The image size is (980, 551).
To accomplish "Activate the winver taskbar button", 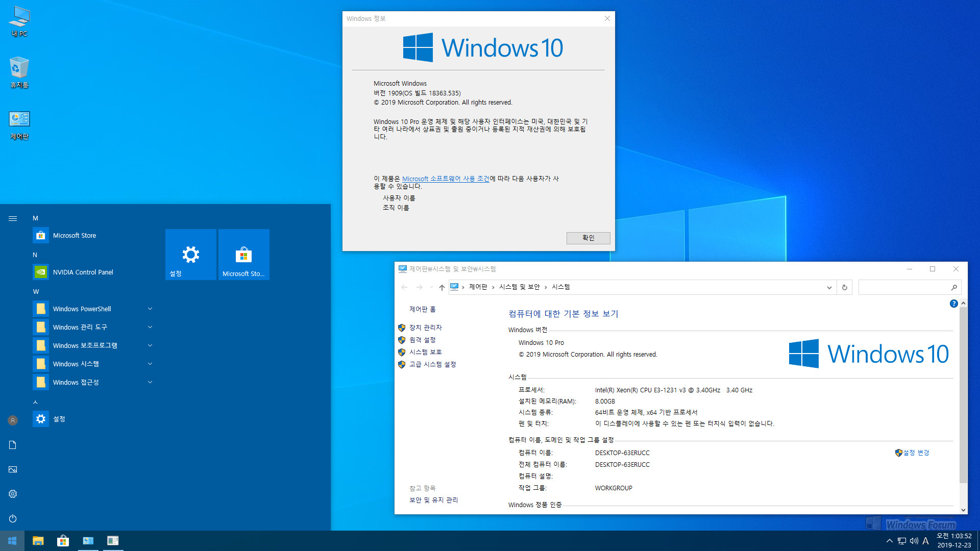I will [x=113, y=541].
